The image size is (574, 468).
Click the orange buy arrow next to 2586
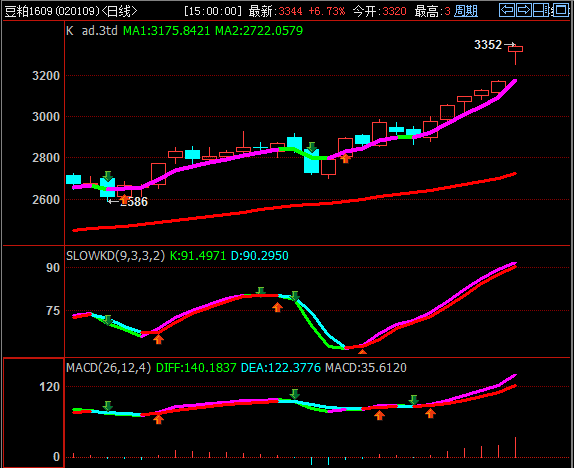coord(124,199)
